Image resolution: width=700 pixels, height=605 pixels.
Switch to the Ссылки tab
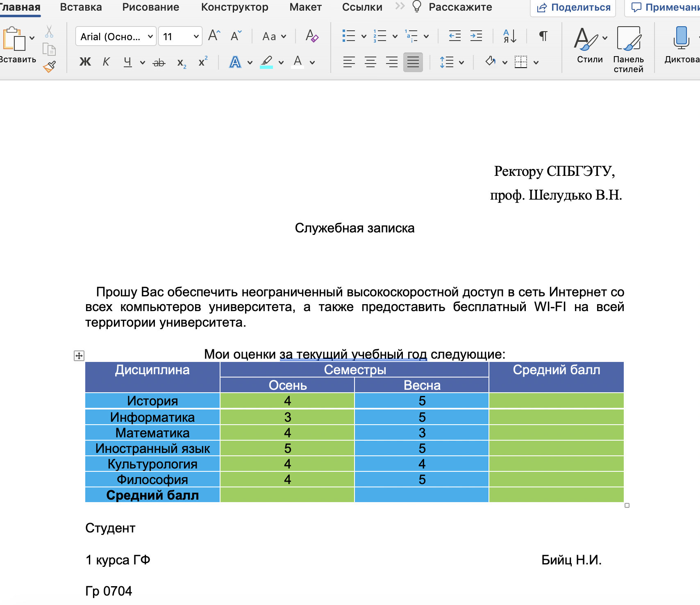(x=362, y=7)
